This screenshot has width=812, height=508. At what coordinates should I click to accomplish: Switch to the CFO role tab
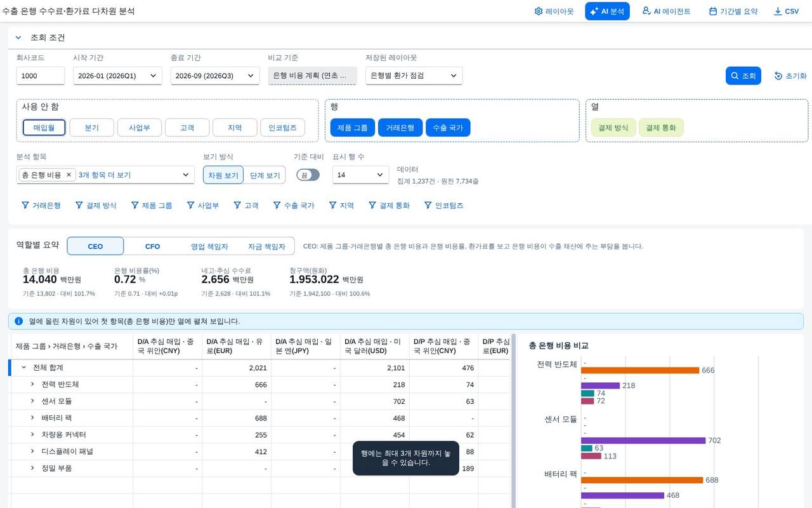[152, 246]
